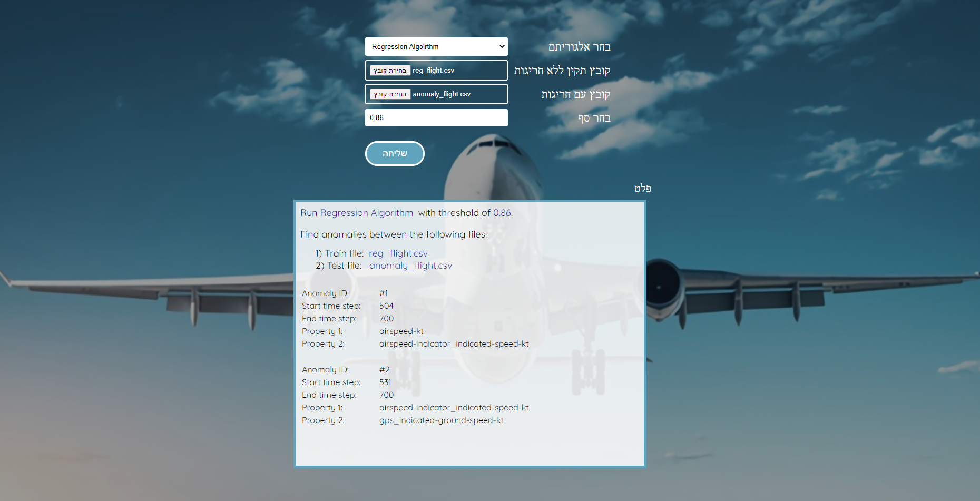This screenshot has height=501, width=980.
Task: Click Property 1 value airspeed-kt
Action: (401, 331)
